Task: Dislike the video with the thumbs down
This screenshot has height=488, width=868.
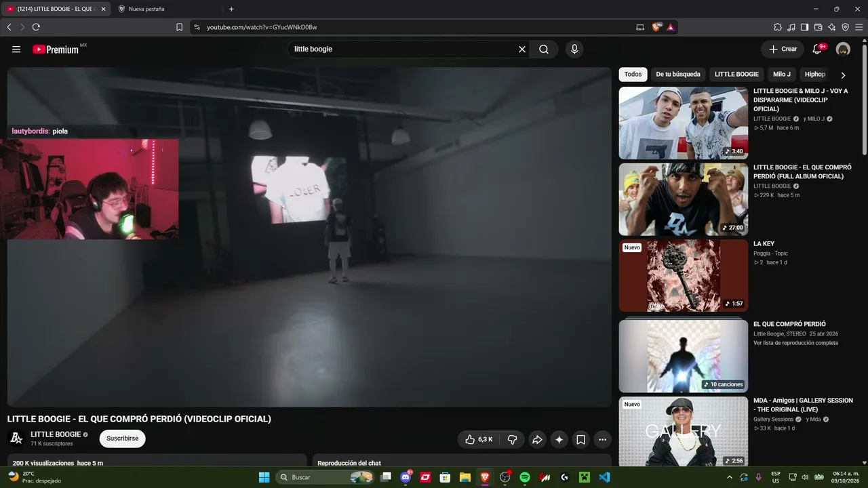Action: (x=512, y=439)
